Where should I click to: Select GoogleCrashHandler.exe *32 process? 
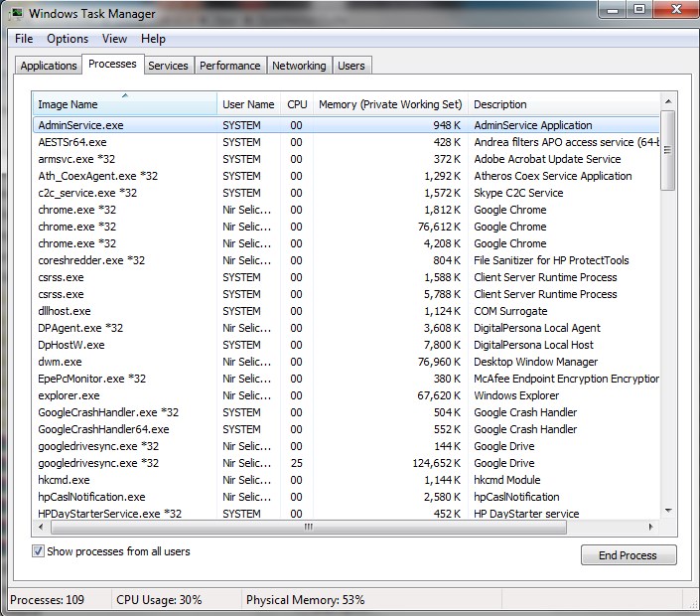pos(346,412)
